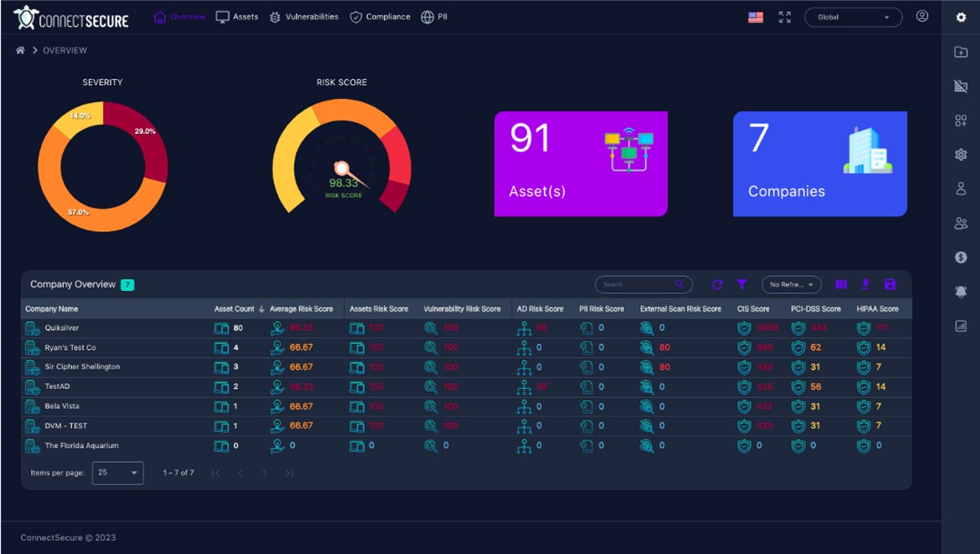Open the Compliance menu item
980x554 pixels.
[x=380, y=16]
